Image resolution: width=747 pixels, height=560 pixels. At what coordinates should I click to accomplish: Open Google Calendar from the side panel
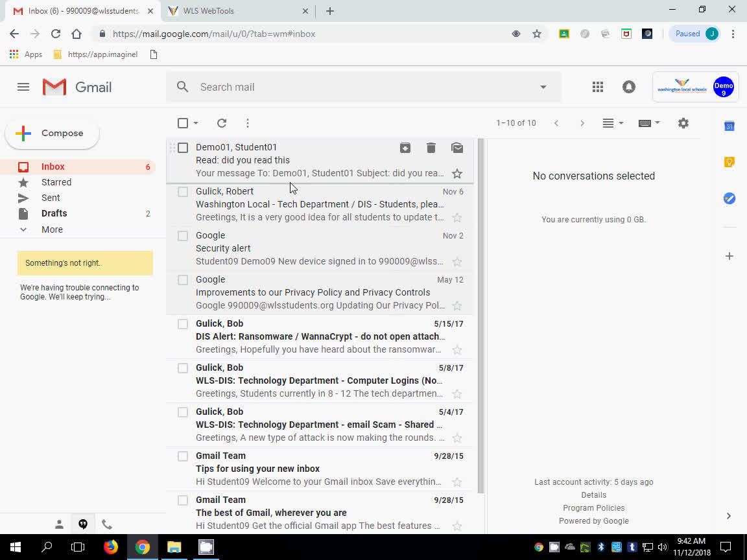point(729,127)
